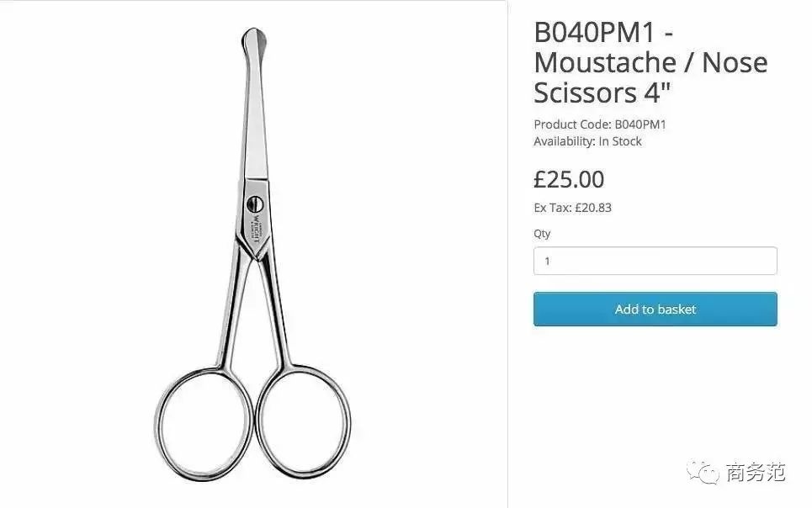Click the 商务范 watermark text

point(755,473)
